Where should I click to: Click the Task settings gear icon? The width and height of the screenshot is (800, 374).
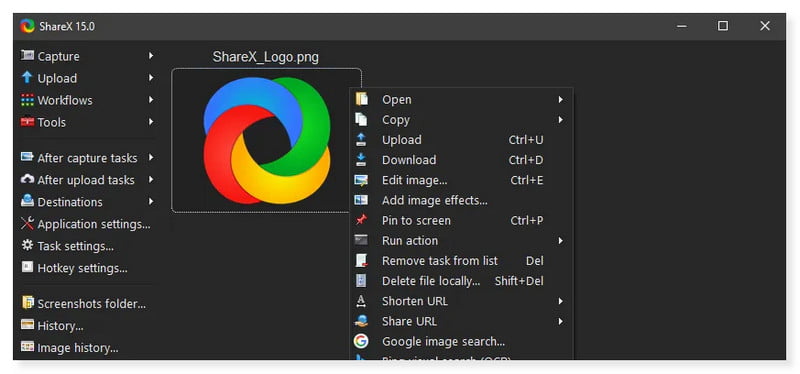(27, 245)
